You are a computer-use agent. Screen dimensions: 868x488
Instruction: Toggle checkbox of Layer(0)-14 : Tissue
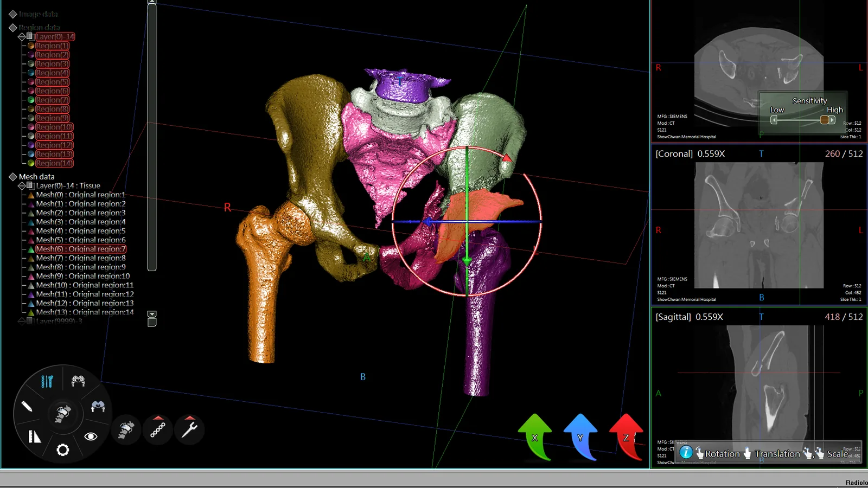pyautogui.click(x=30, y=185)
